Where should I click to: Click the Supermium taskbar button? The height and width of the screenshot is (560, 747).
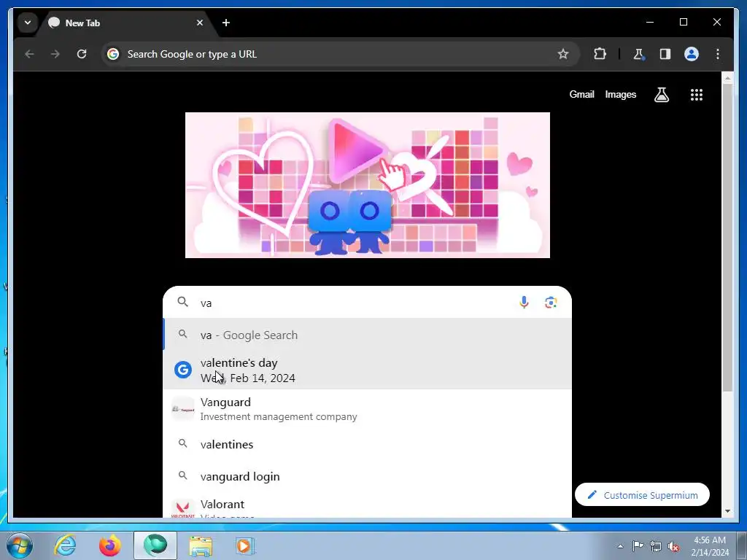155,545
